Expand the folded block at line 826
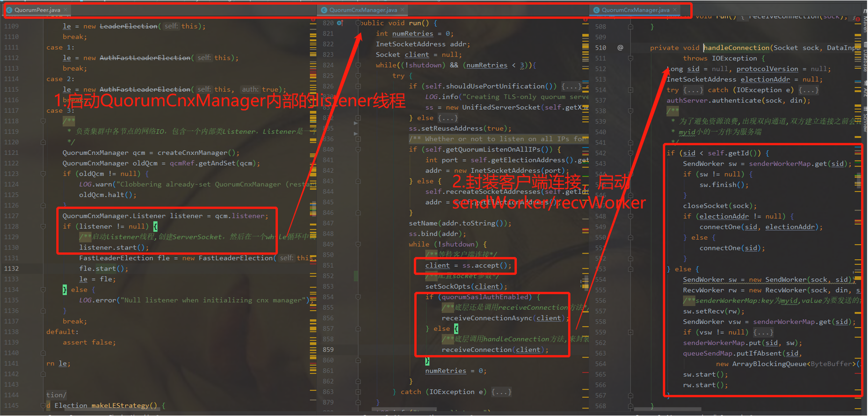 click(x=358, y=86)
